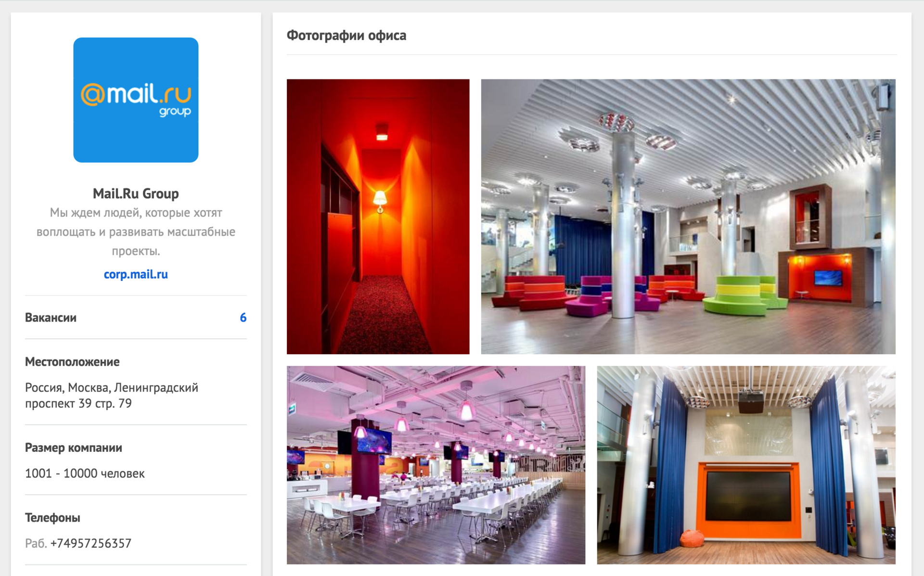This screenshot has width=924, height=576.
Task: Click the Ленинградский проспект address text
Action: pos(112,396)
